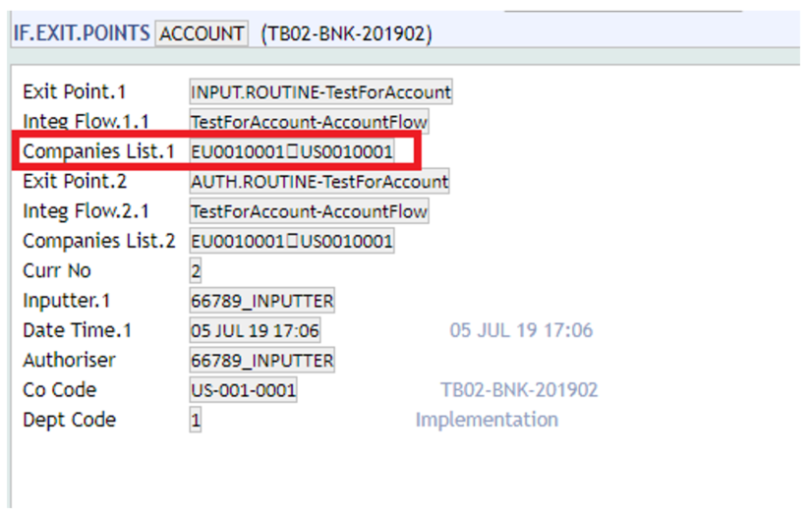This screenshot has width=812, height=516.
Task: Select the Dept Code value field
Action: [x=196, y=420]
